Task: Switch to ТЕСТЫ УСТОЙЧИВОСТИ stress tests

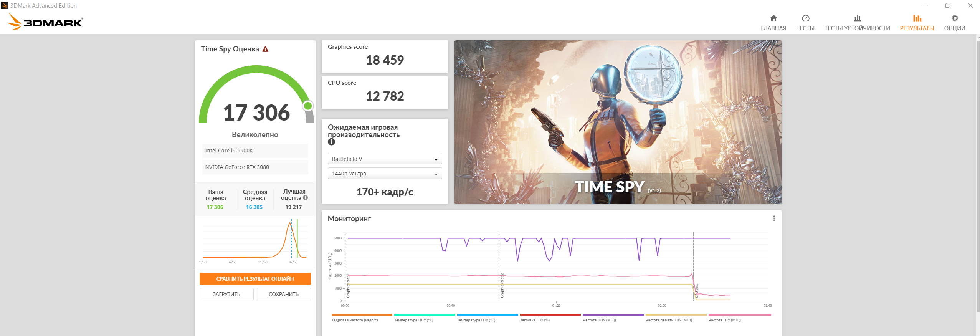Action: 857,23
